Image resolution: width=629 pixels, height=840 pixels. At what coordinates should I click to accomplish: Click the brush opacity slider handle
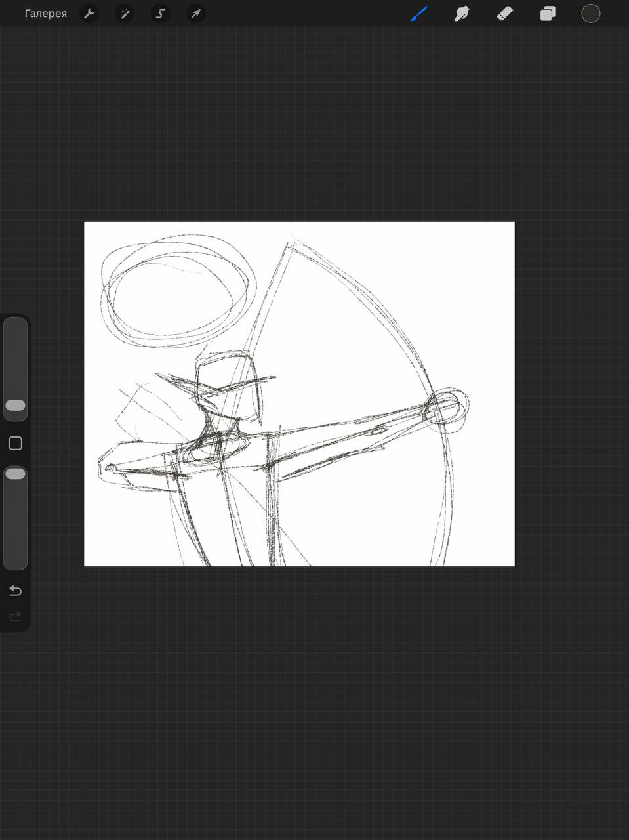pyautogui.click(x=15, y=474)
